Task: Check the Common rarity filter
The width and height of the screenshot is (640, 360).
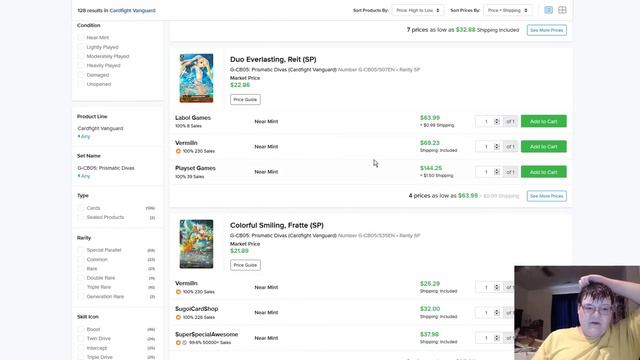Action: 81,259
